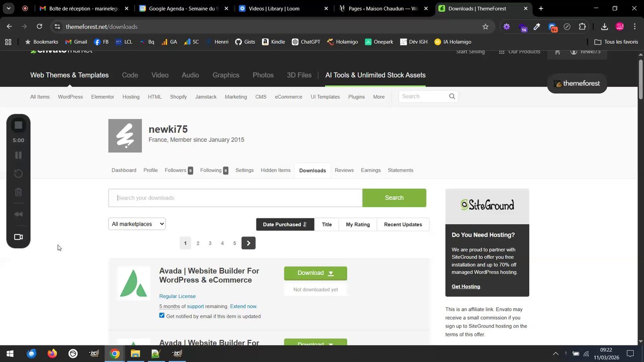
Task: Pause the Loom recording
Action: pyautogui.click(x=19, y=155)
